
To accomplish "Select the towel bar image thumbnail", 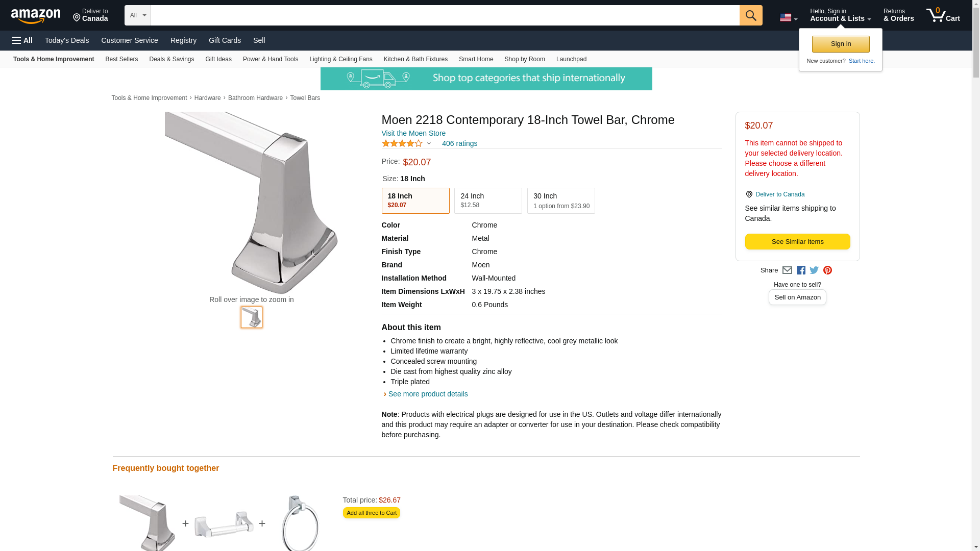I will click(x=252, y=317).
